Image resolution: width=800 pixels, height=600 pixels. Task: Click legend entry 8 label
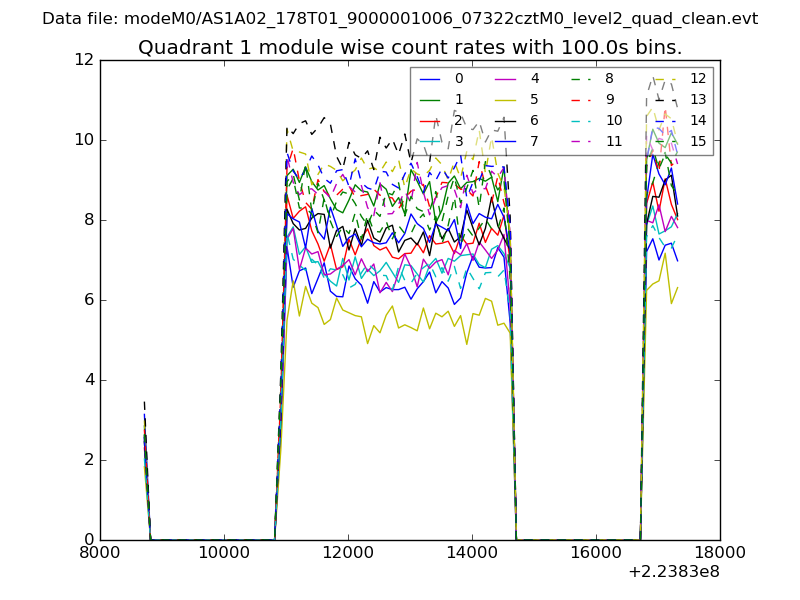click(609, 78)
